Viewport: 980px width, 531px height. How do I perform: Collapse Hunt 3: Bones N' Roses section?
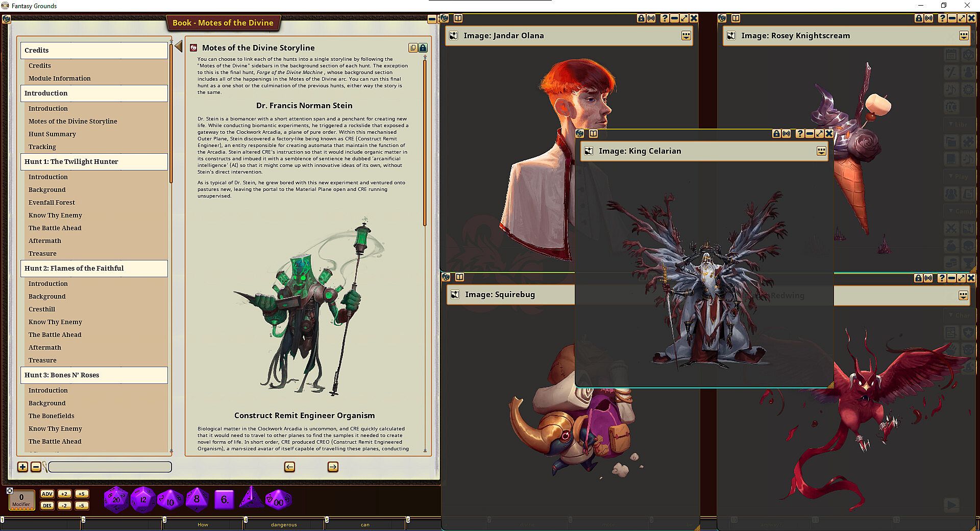coord(94,375)
